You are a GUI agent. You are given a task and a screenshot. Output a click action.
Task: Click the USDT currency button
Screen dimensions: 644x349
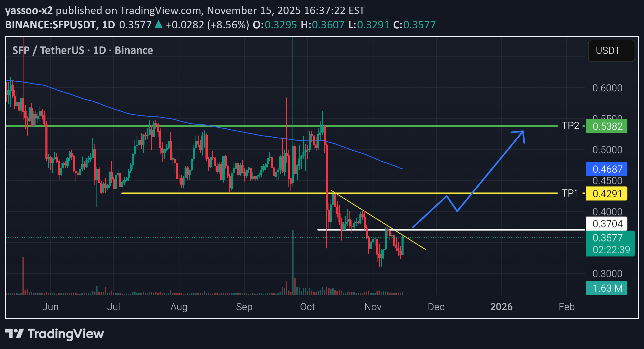tap(611, 51)
